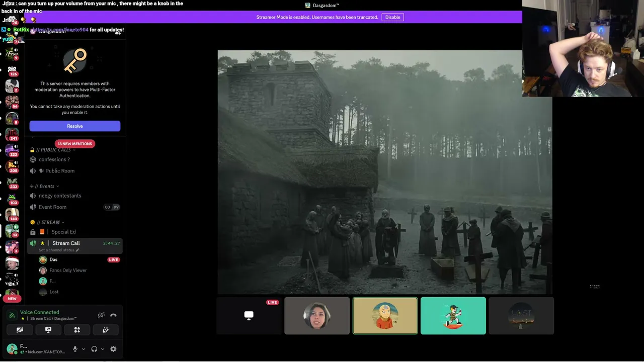Open the server with 241 unread badge
The height and width of the screenshot is (362, 644).
point(12,134)
